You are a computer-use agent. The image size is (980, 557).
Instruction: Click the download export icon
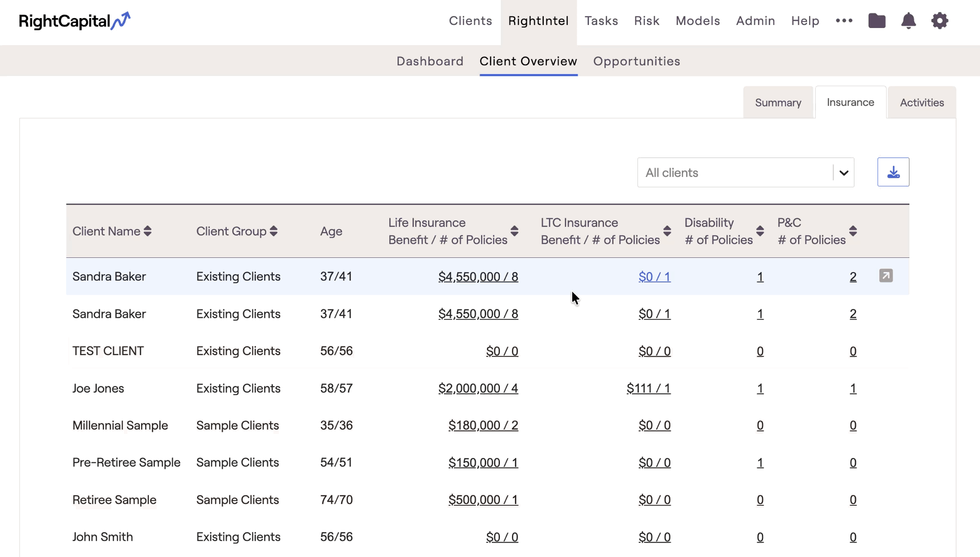(893, 172)
